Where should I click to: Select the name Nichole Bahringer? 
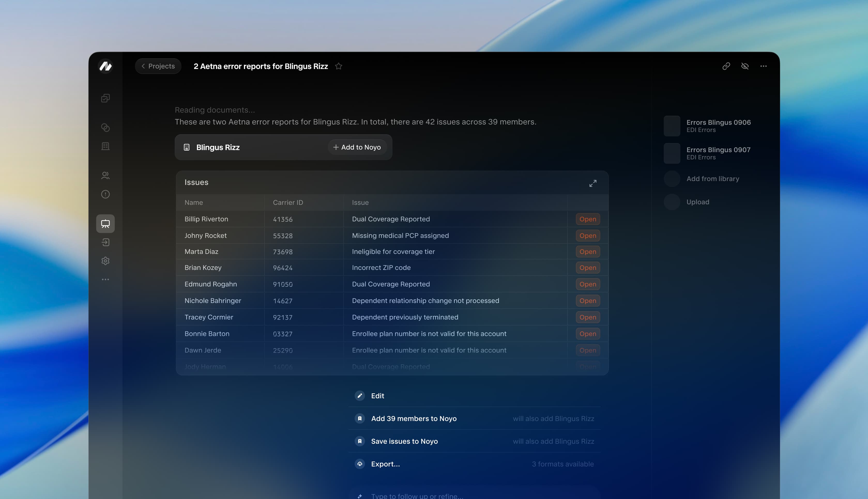(x=213, y=301)
